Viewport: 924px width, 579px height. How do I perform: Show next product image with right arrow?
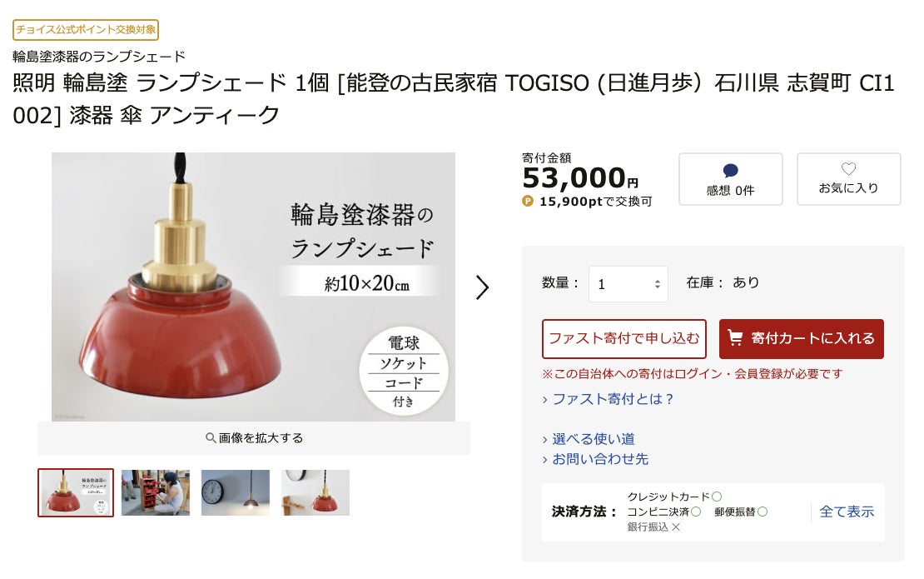(482, 287)
